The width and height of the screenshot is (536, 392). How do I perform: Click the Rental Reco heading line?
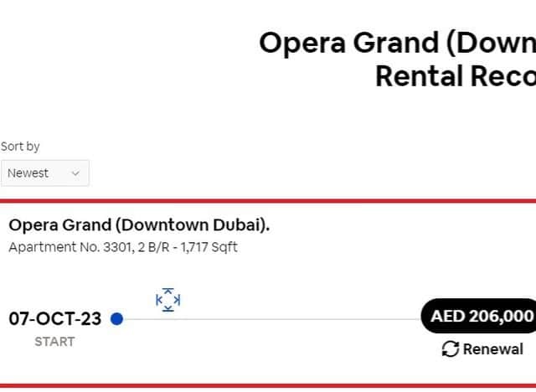pyautogui.click(x=456, y=76)
